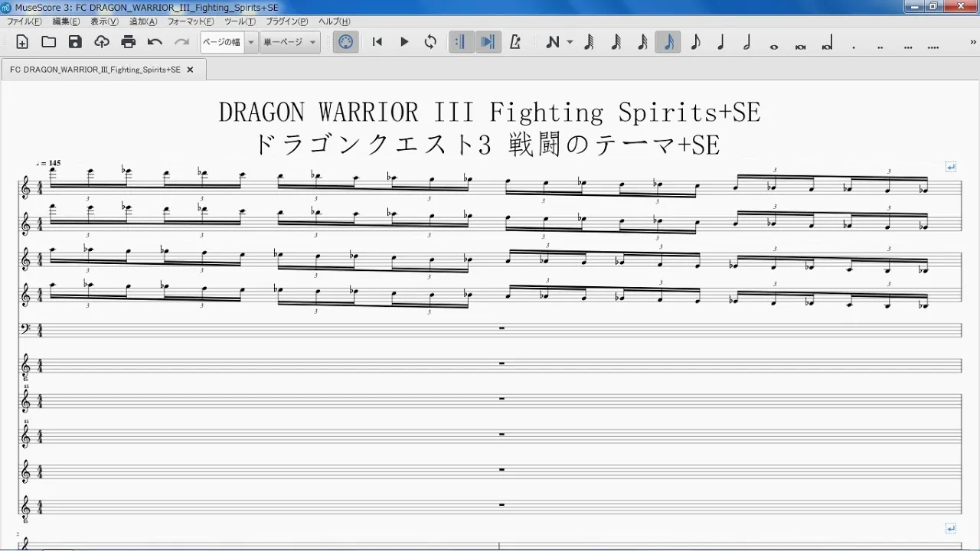The height and width of the screenshot is (551, 980).
Task: Open the note input mode dropdown arrow
Action: [x=570, y=43]
